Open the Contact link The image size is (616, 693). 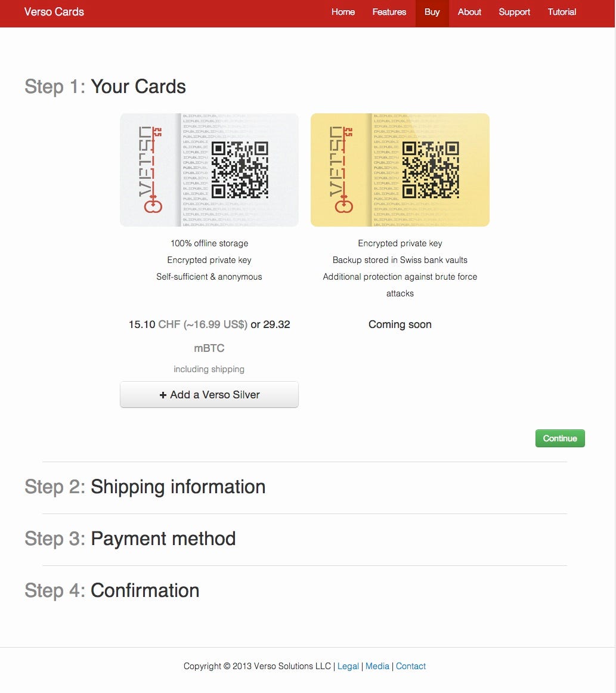[x=411, y=666]
